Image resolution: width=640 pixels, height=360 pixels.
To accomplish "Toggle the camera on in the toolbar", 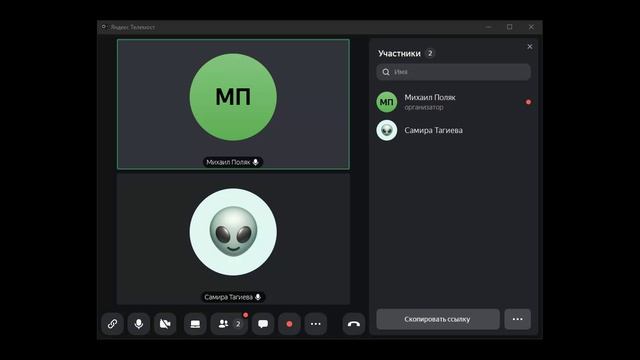I will coord(165,324).
